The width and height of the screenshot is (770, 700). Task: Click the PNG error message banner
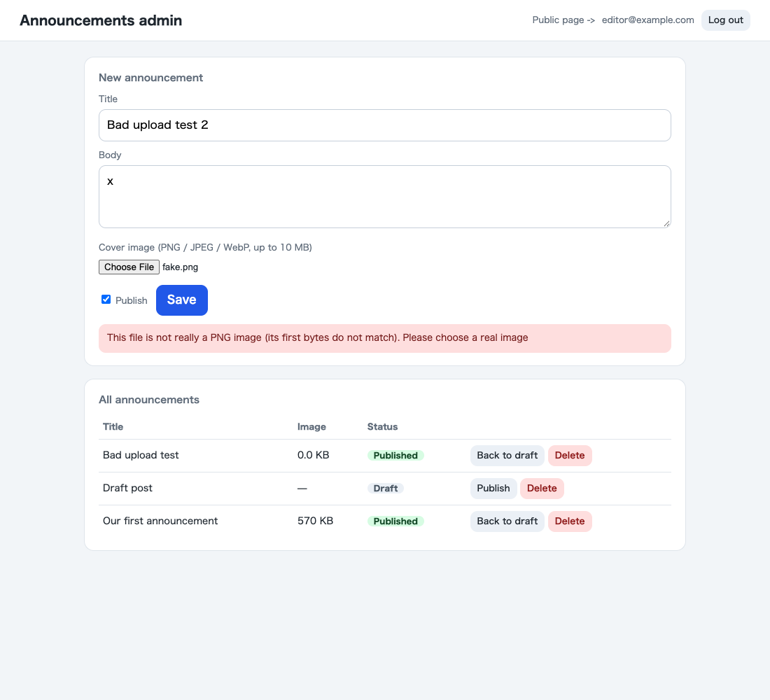[384, 338]
